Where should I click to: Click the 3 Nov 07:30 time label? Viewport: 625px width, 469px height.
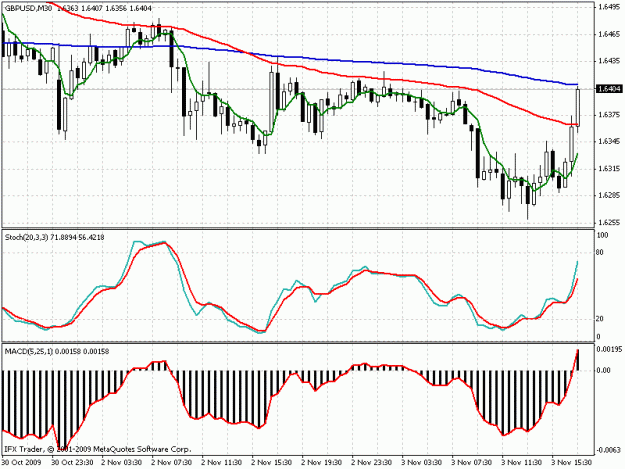(x=472, y=463)
